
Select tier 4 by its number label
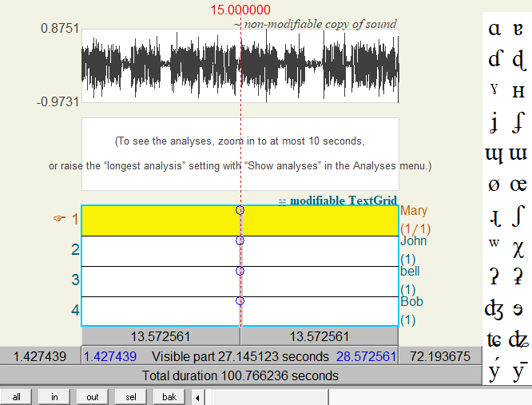pyautogui.click(x=75, y=310)
